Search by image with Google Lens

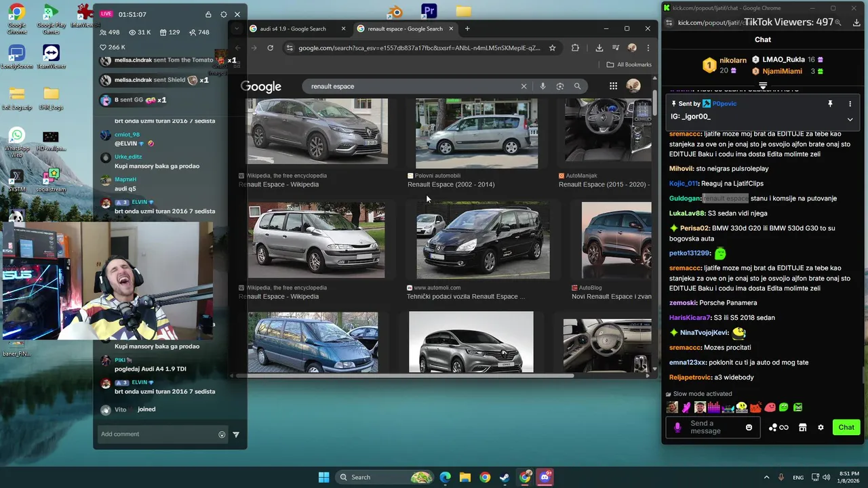pyautogui.click(x=560, y=86)
